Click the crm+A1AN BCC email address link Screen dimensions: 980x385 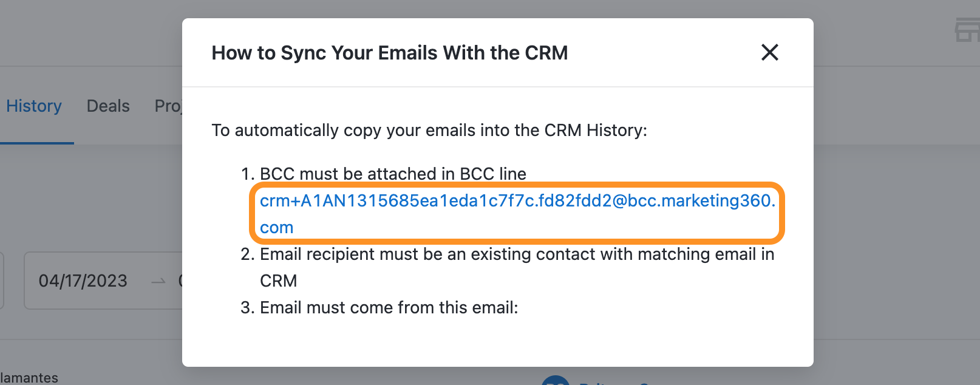517,201
